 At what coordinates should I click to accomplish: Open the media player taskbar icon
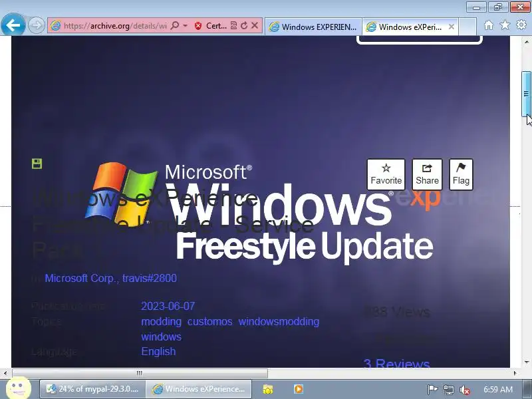299,389
